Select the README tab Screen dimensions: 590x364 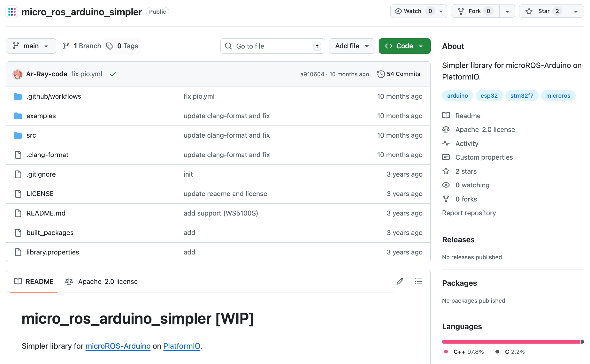point(34,281)
